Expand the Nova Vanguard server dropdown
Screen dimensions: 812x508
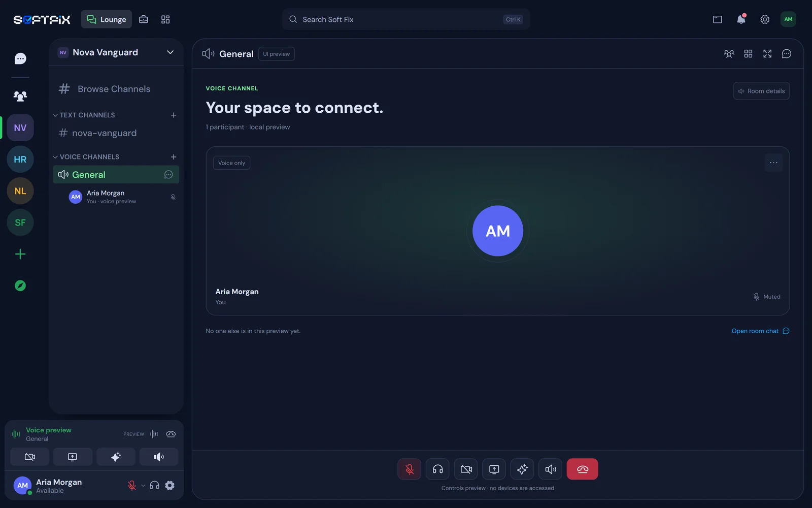pos(171,52)
